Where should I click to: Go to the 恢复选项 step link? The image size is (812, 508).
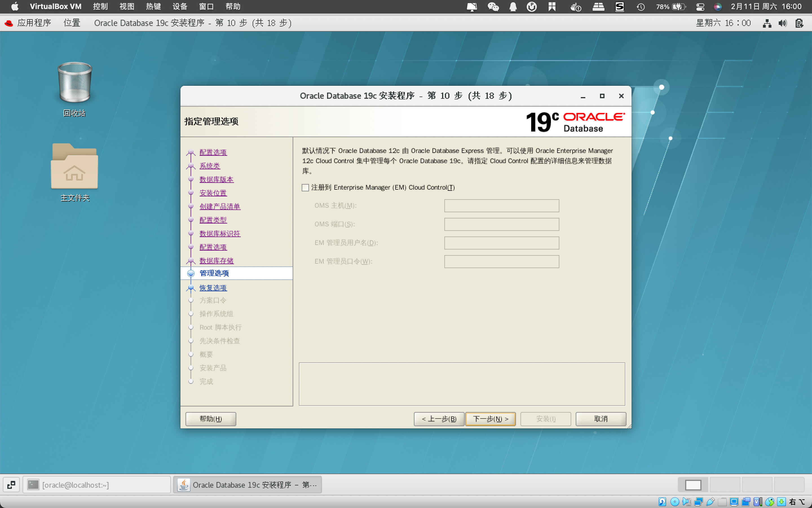pyautogui.click(x=213, y=288)
